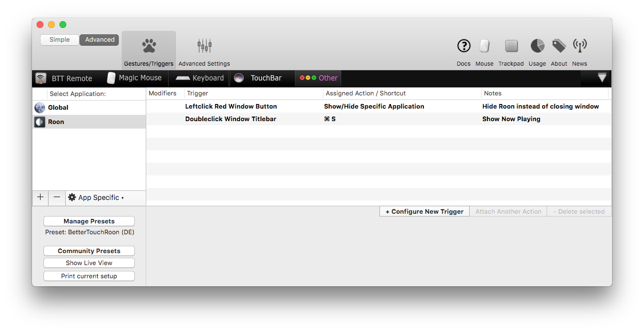
Task: Open the Mouse toolbar icon
Action: (x=484, y=46)
